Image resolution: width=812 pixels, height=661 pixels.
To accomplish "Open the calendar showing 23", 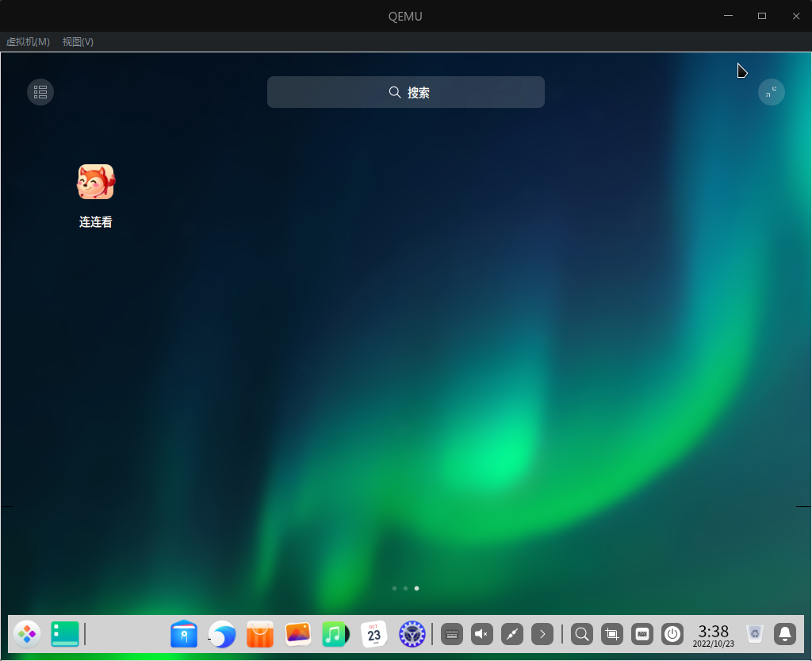I will (x=374, y=633).
